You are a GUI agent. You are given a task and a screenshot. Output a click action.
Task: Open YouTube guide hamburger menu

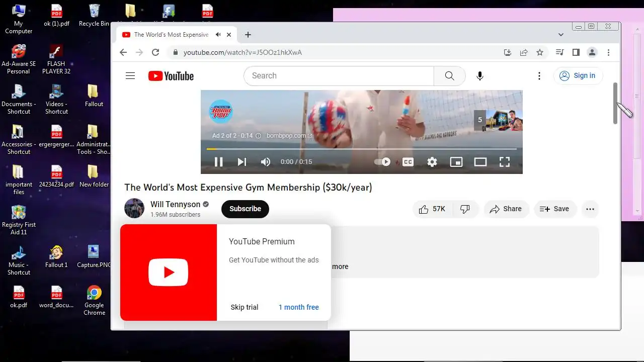(x=130, y=76)
